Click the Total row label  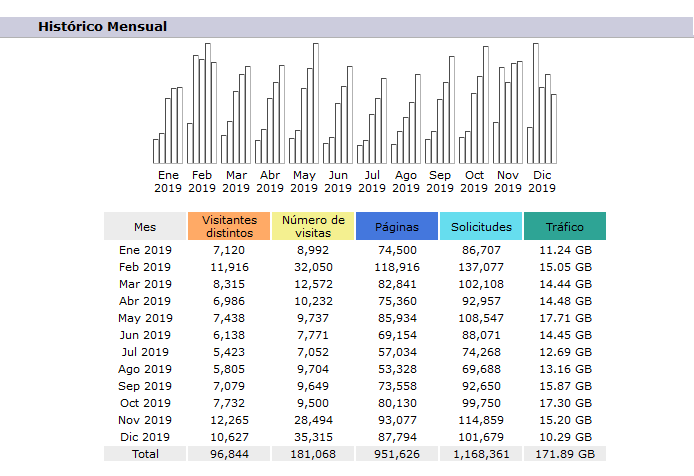145,454
